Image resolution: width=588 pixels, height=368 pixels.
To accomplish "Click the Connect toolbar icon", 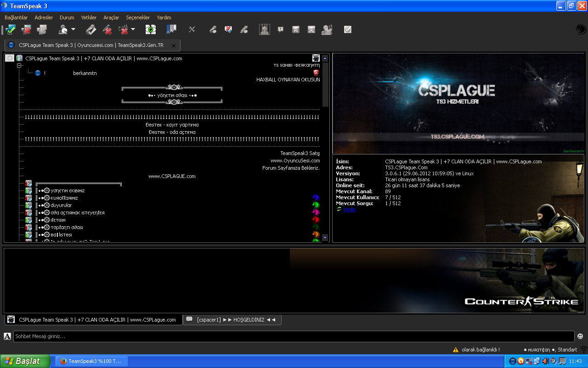I will tap(11, 29).
